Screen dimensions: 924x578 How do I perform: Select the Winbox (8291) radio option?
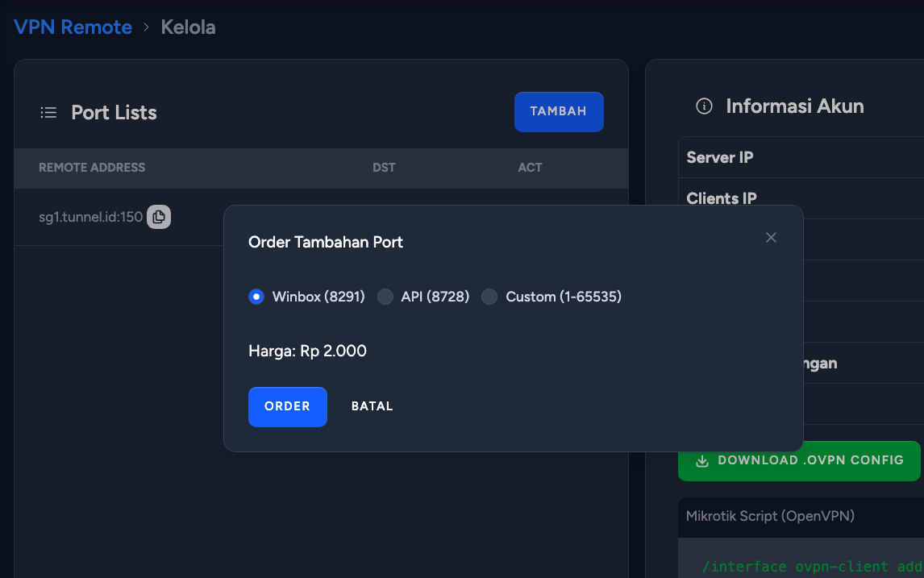pos(256,297)
